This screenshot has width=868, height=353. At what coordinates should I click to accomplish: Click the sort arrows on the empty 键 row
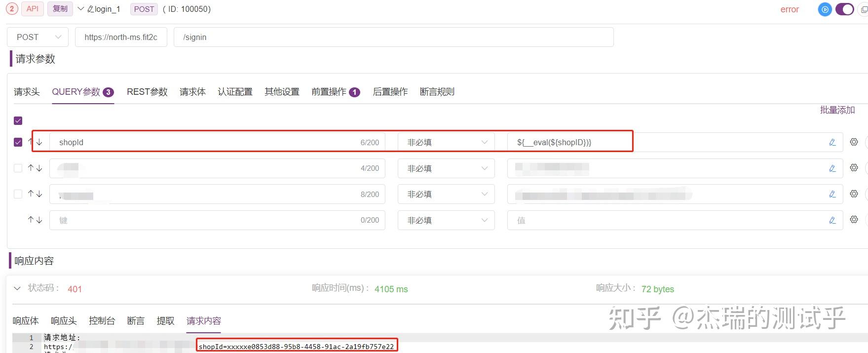pyautogui.click(x=35, y=220)
